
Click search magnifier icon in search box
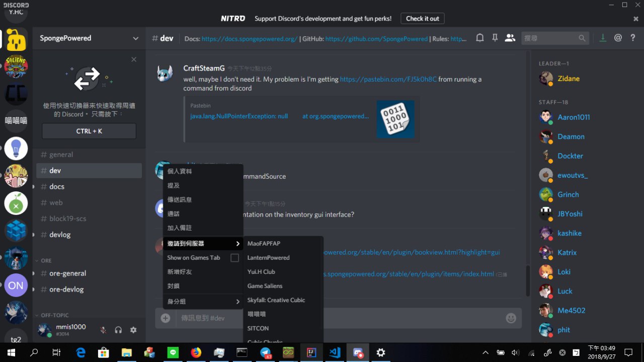tap(582, 38)
